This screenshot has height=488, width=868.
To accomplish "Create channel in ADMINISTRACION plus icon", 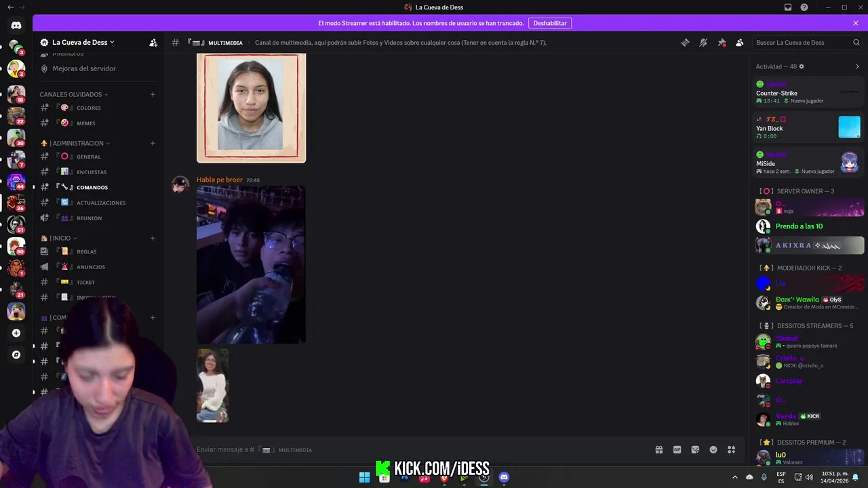I will [x=153, y=143].
